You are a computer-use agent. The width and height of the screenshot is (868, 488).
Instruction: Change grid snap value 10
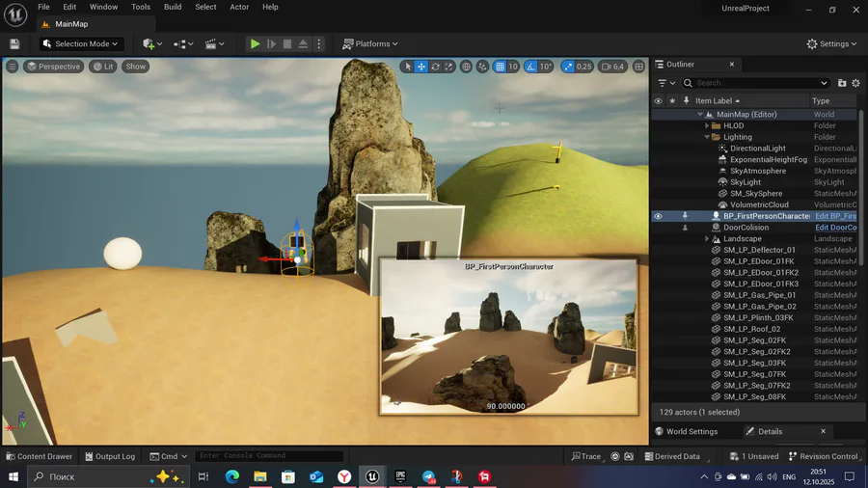(513, 67)
